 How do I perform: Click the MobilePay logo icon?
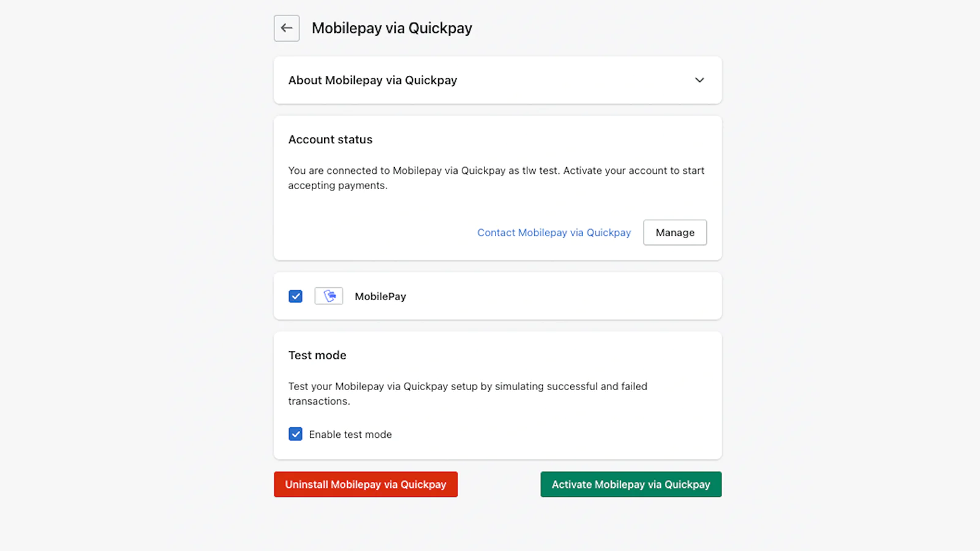tap(329, 296)
